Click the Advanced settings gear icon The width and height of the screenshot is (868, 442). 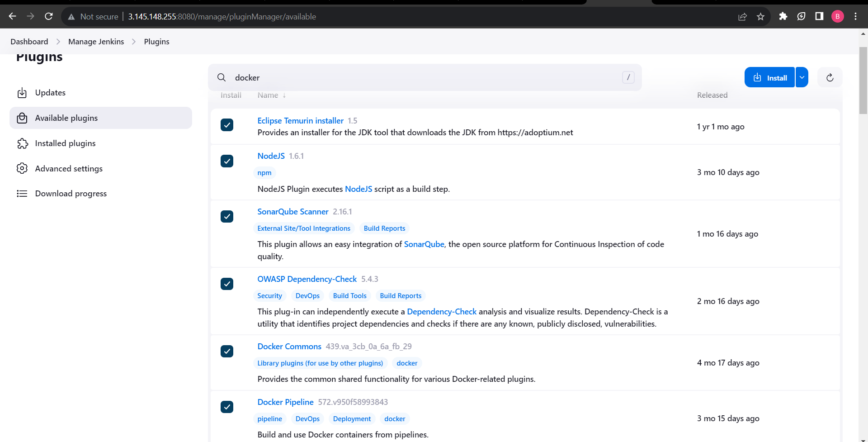(22, 168)
